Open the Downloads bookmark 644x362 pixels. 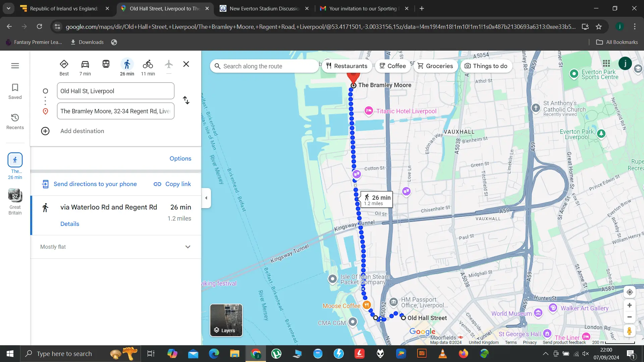pyautogui.click(x=87, y=42)
